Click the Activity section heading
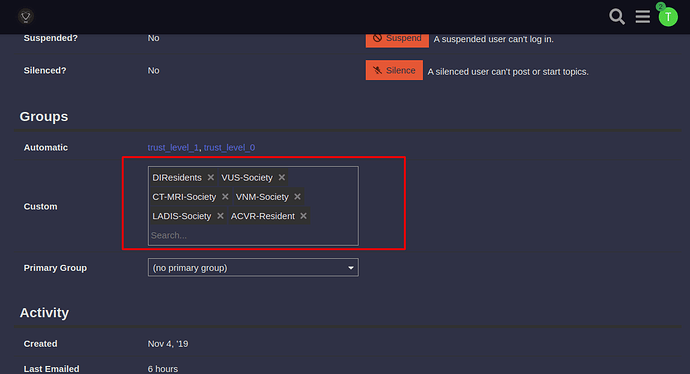Screen dimensions: 690x374 point(44,313)
